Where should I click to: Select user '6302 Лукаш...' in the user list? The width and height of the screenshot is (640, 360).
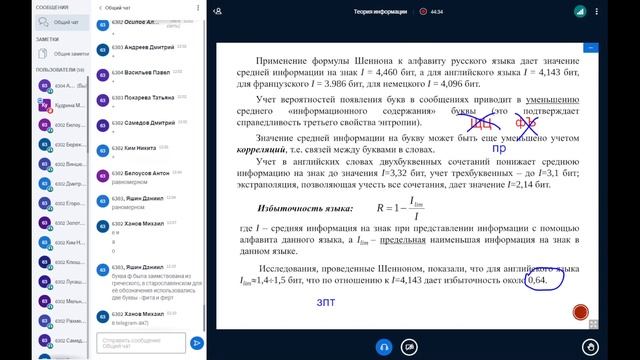pyautogui.click(x=61, y=282)
